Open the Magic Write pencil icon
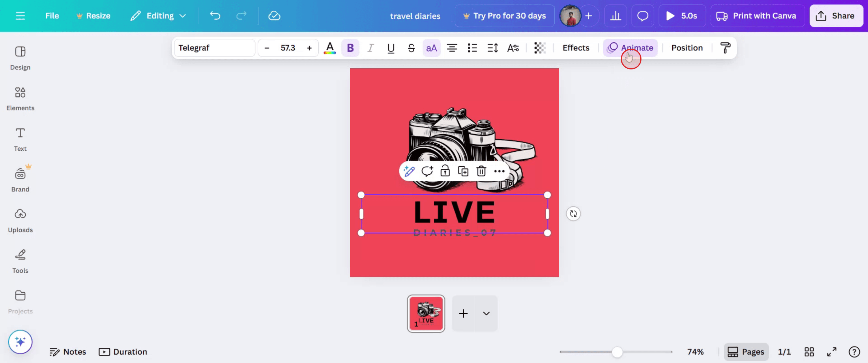Screen dimensions: 868x363 pos(409,171)
